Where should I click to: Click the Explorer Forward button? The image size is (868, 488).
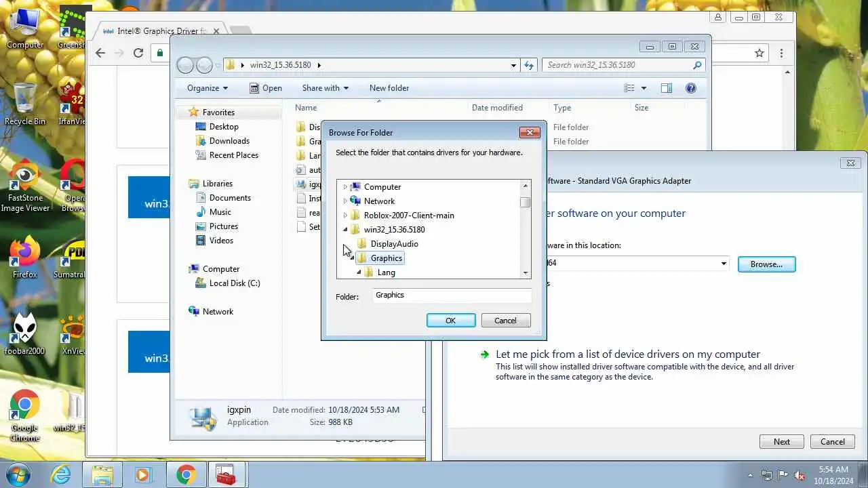(204, 65)
